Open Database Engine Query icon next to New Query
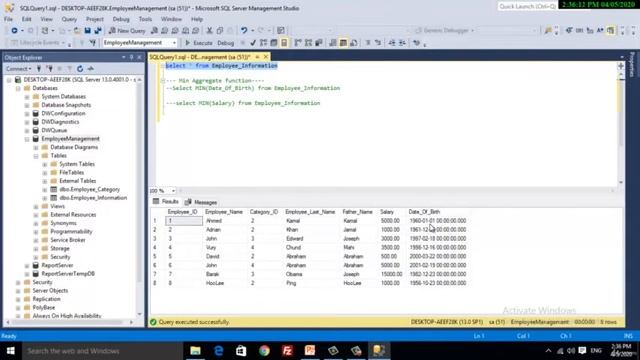This screenshot has height=360, width=640. (154, 31)
